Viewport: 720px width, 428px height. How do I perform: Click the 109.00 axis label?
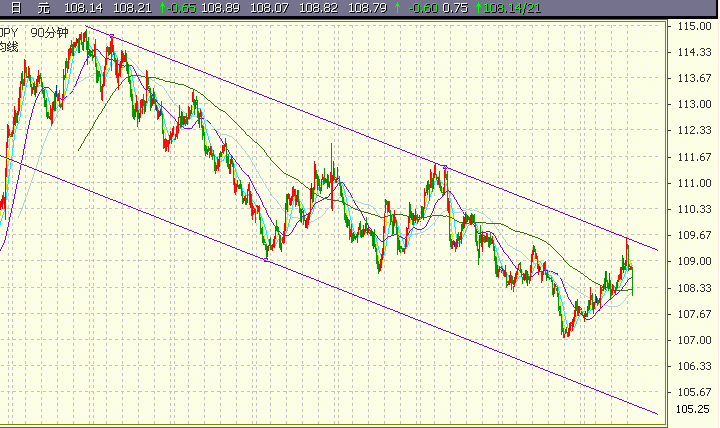[695, 261]
